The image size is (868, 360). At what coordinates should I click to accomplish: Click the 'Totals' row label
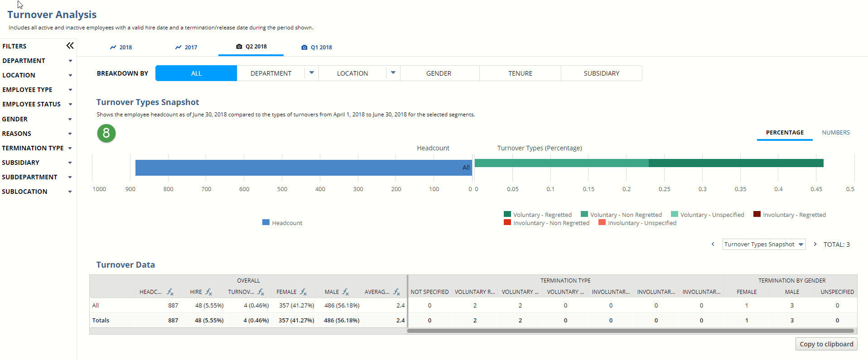101,320
